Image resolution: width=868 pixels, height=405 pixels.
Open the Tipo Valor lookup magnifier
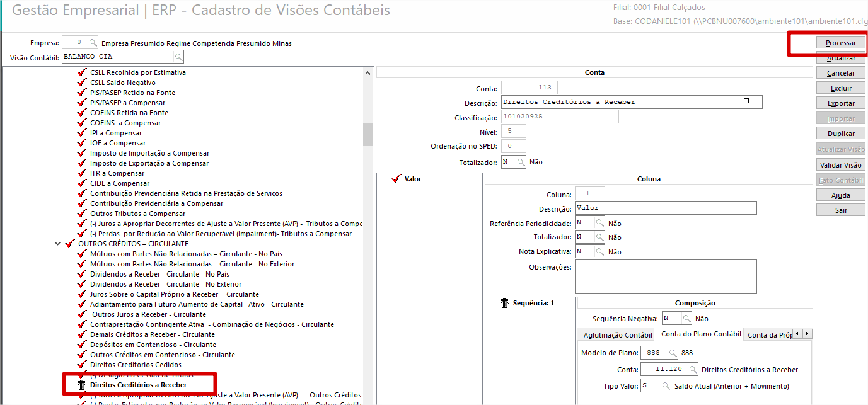tap(665, 386)
